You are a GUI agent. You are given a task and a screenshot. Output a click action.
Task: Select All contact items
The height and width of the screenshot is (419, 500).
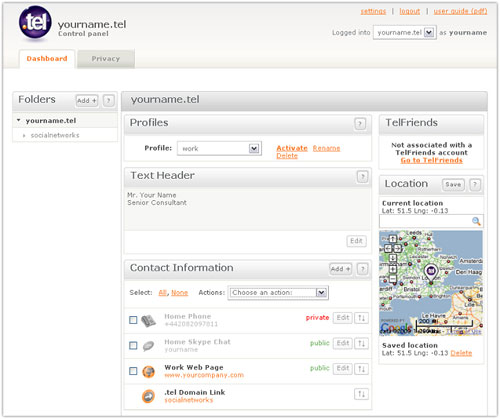click(162, 293)
